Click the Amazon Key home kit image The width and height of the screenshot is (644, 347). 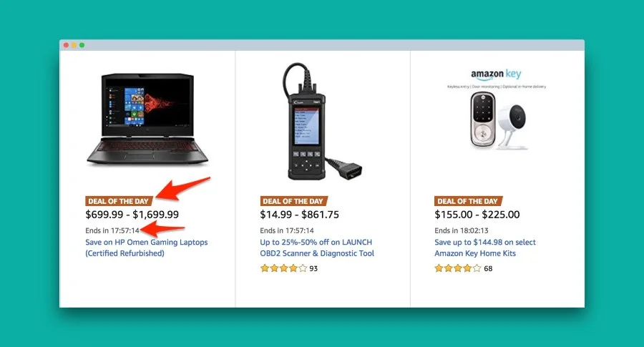tap(497, 109)
